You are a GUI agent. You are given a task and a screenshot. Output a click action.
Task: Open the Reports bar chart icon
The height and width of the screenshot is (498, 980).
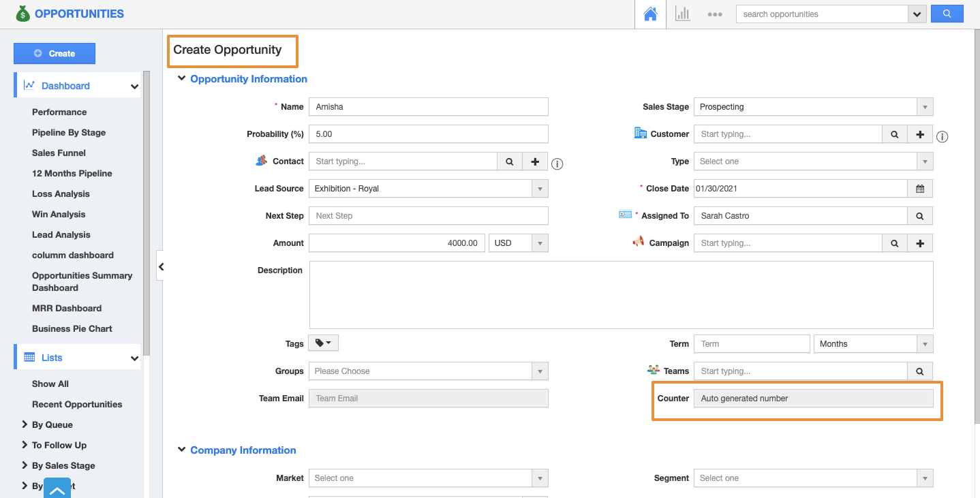pos(682,14)
